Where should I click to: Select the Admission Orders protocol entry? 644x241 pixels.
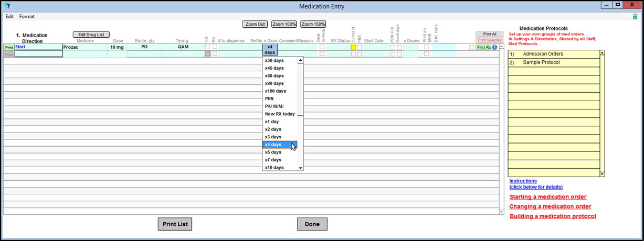click(543, 54)
